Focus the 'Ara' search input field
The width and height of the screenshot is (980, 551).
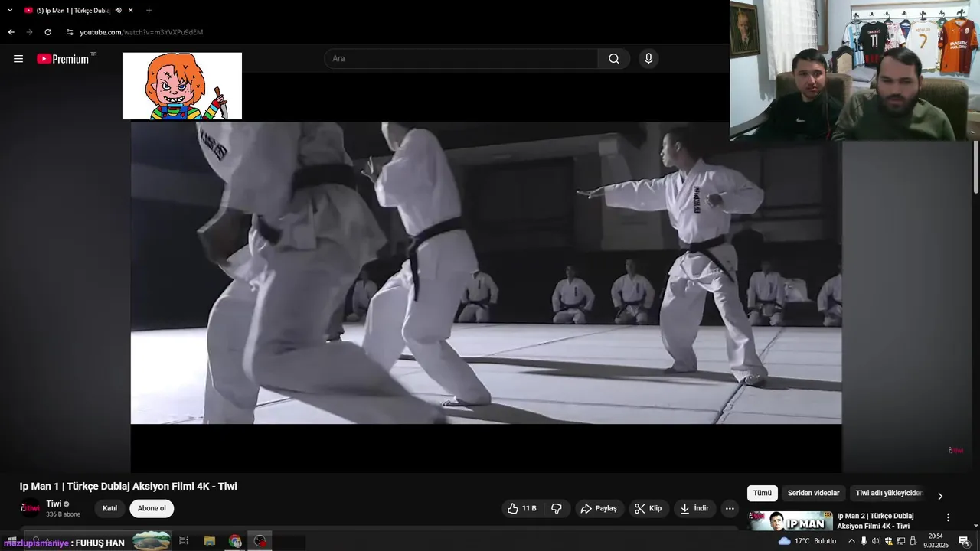point(461,59)
